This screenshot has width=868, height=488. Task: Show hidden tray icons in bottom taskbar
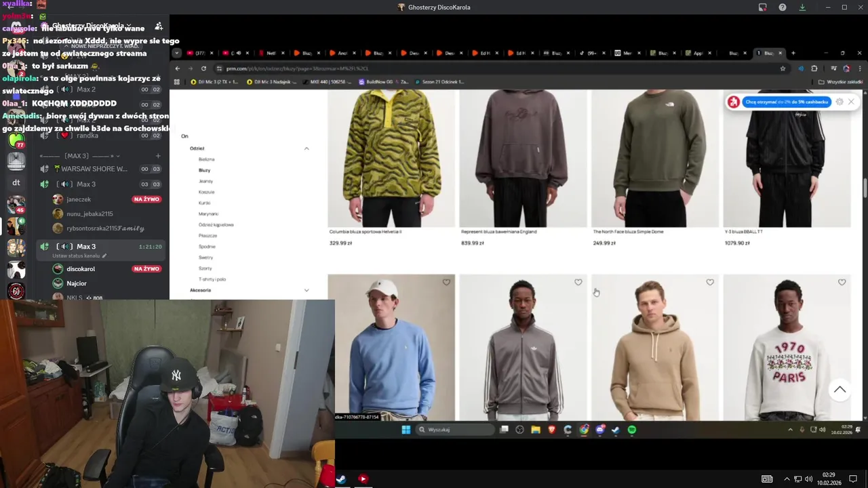pos(787,479)
